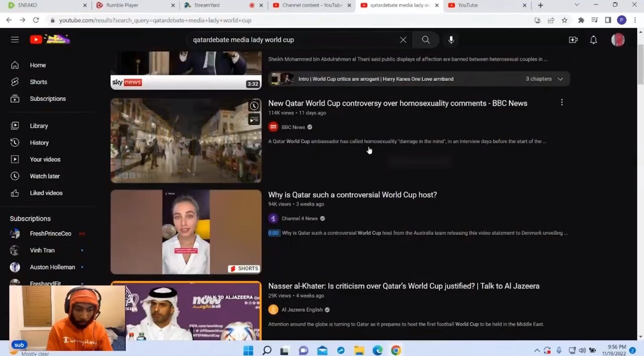Go back in Chrome
Image resolution: width=644 pixels, height=356 pixels.
click(x=9, y=20)
